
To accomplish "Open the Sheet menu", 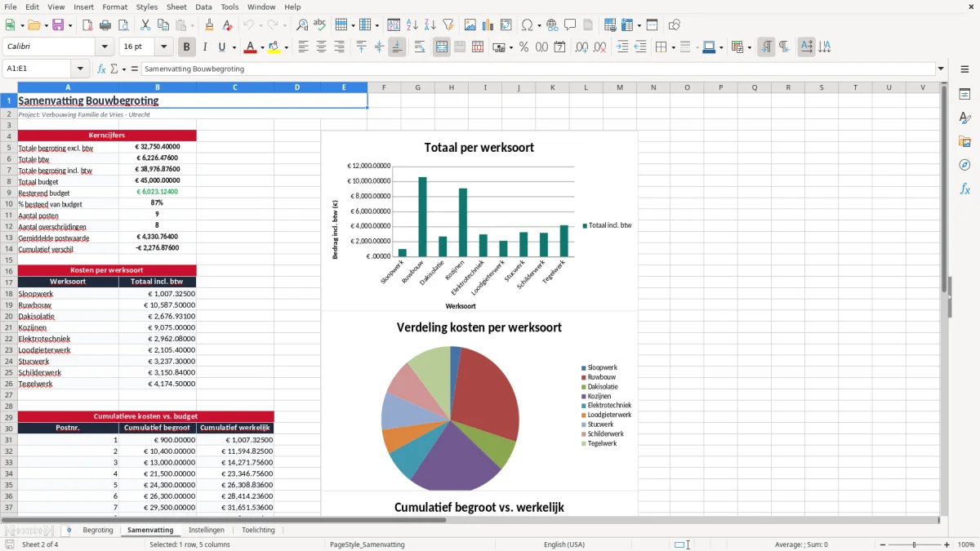I will click(x=176, y=7).
